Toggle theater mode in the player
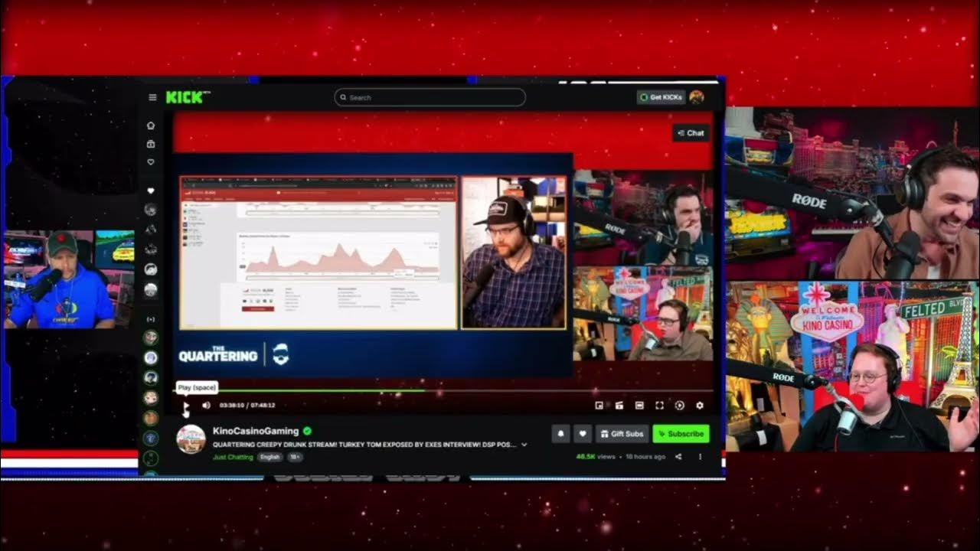The width and height of the screenshot is (980, 551). tap(639, 406)
